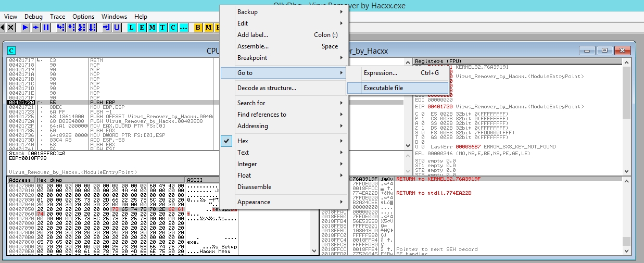Expand the Search for submenu arrow

(x=342, y=103)
